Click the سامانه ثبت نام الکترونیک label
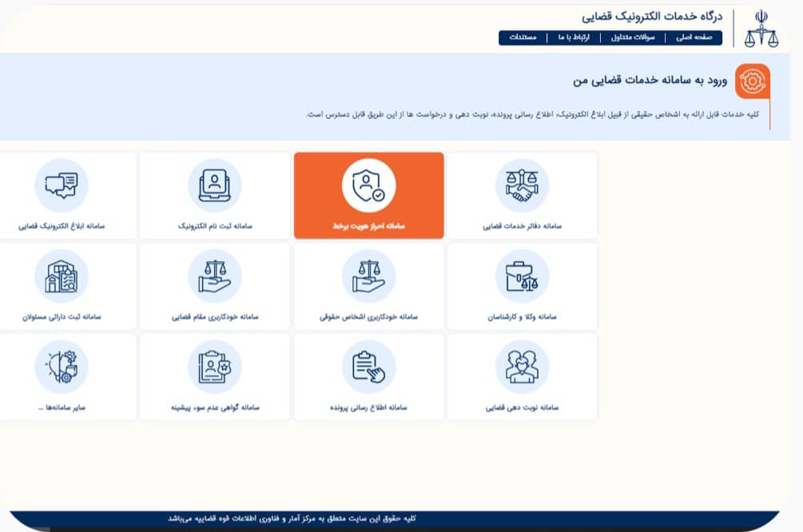Viewport: 803px width, 532px height. coord(215,226)
